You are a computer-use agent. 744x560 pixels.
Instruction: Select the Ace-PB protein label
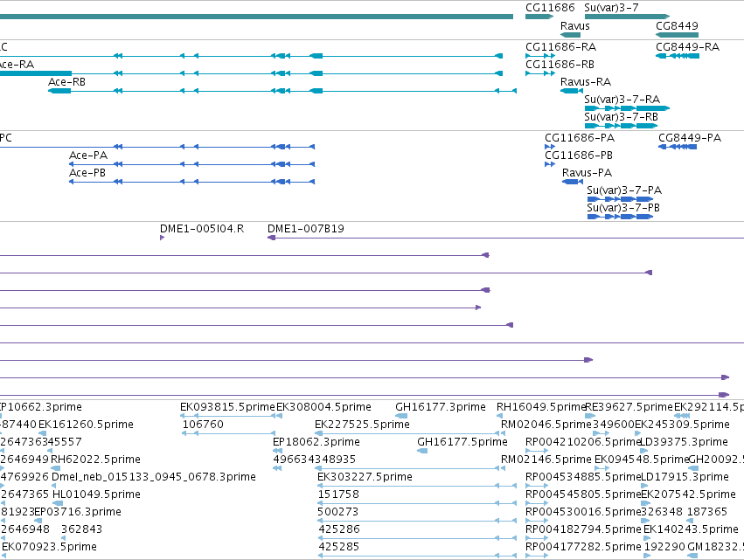(x=87, y=173)
